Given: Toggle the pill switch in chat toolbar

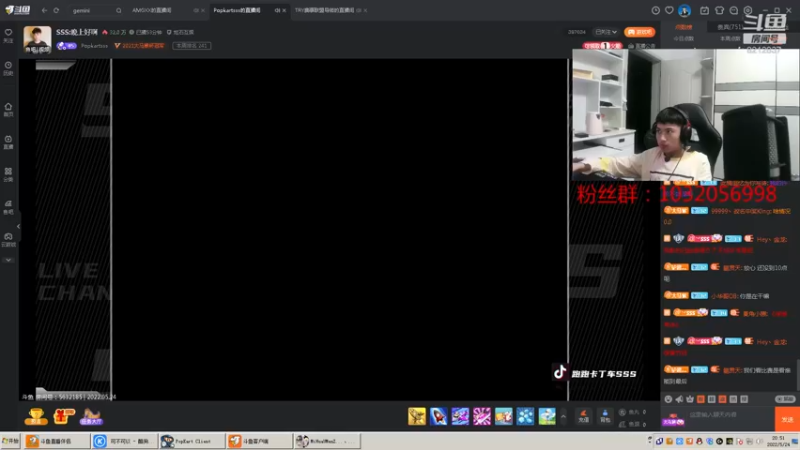Looking at the screenshot, I should click(x=785, y=399).
